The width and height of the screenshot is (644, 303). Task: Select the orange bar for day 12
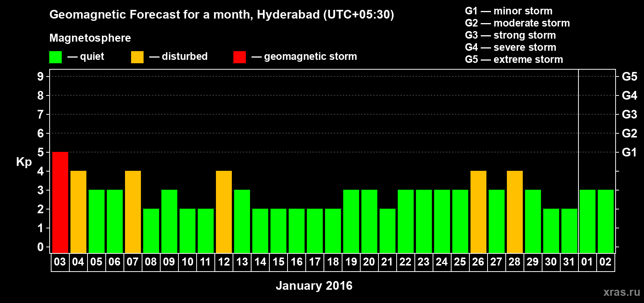[224, 212]
